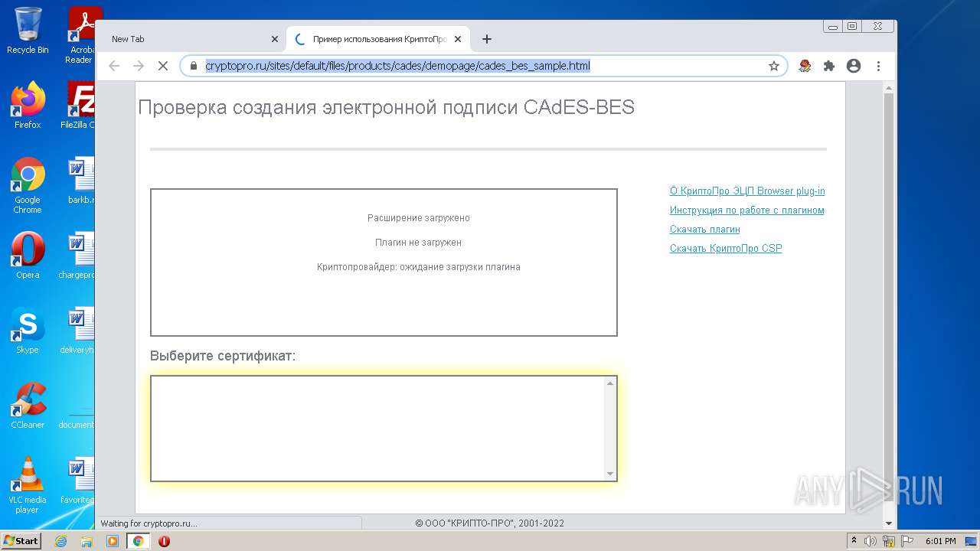
Task: Select the Acrobat Reader desktop shortcut
Action: click(x=81, y=35)
